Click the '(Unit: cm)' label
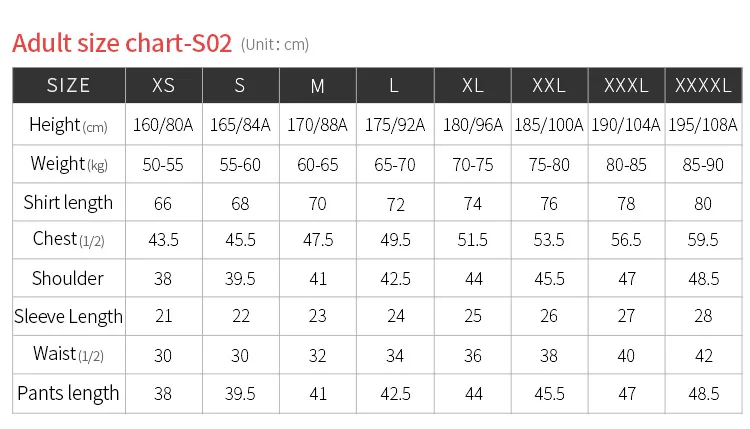This screenshot has height=429, width=750. tap(275, 45)
